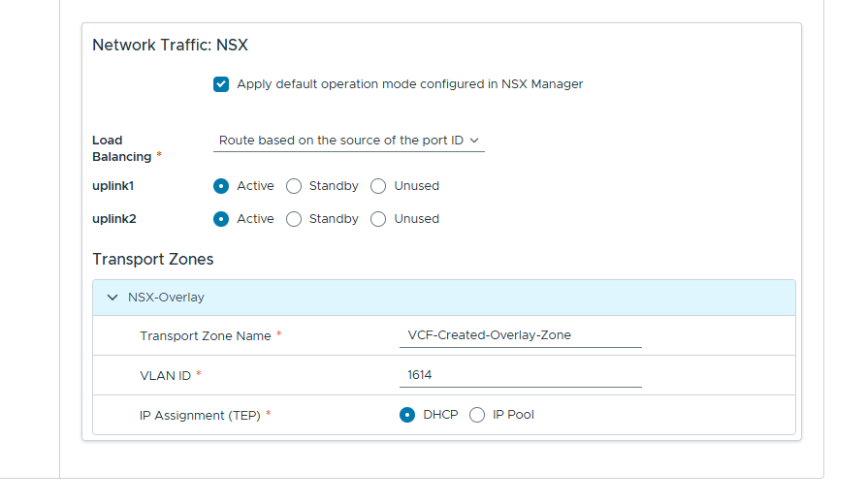Select Active for uplink2

coord(221,219)
